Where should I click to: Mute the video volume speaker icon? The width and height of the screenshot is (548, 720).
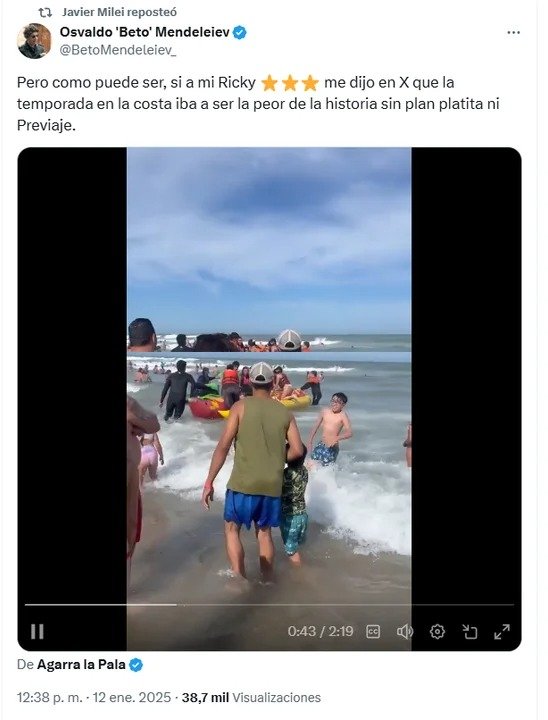click(405, 632)
